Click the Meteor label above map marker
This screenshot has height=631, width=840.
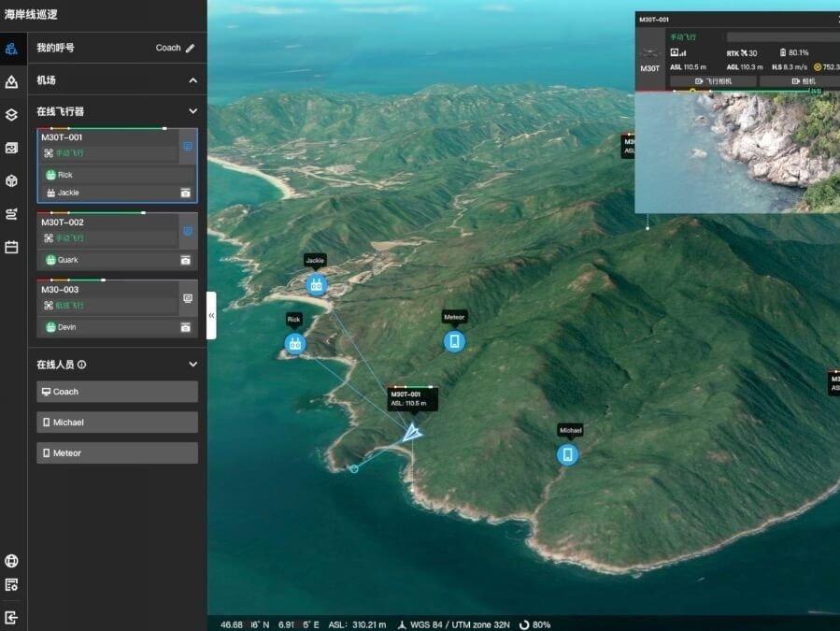pyautogui.click(x=454, y=317)
